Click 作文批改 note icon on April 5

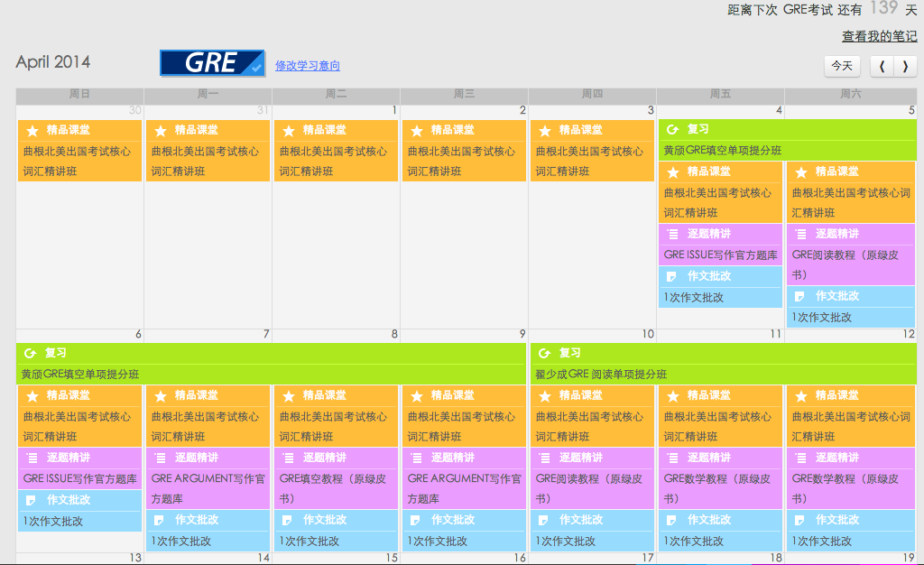(799, 296)
